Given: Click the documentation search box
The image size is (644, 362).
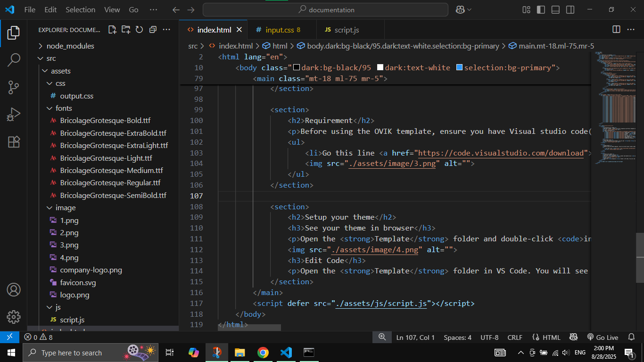Looking at the screenshot, I should coord(325,10).
